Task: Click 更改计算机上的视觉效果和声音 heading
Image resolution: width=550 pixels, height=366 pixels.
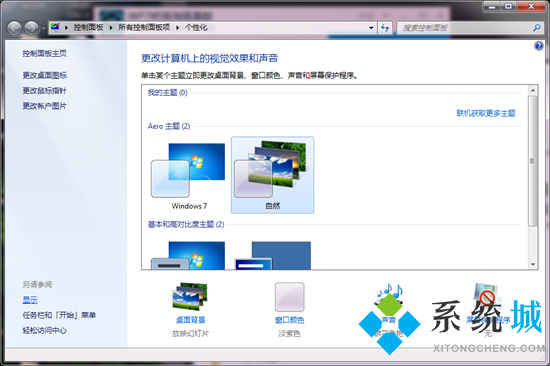Action: point(209,58)
